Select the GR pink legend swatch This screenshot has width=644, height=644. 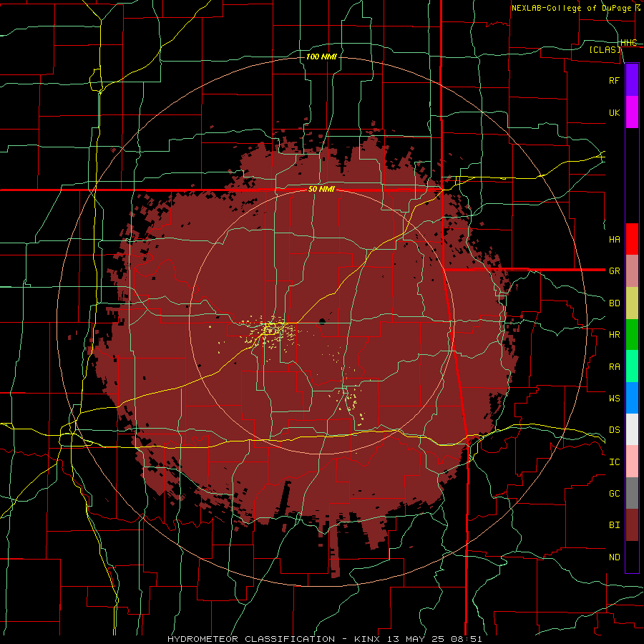pyautogui.click(x=632, y=271)
